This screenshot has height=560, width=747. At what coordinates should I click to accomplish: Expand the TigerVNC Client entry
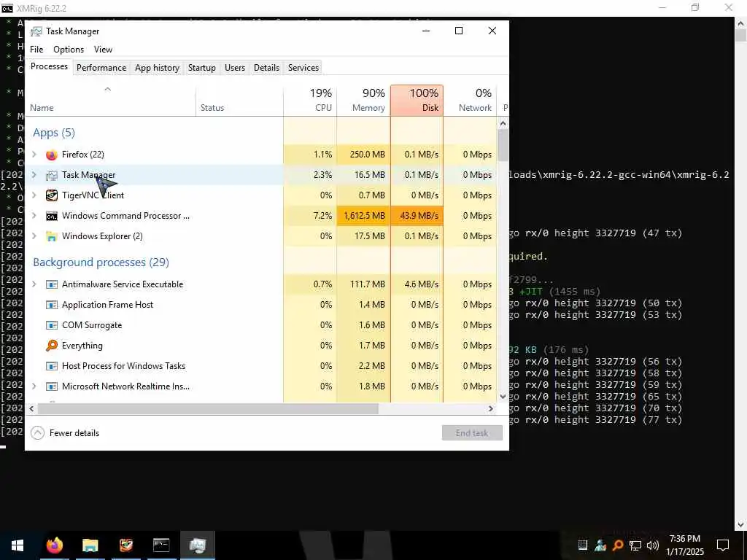[34, 195]
